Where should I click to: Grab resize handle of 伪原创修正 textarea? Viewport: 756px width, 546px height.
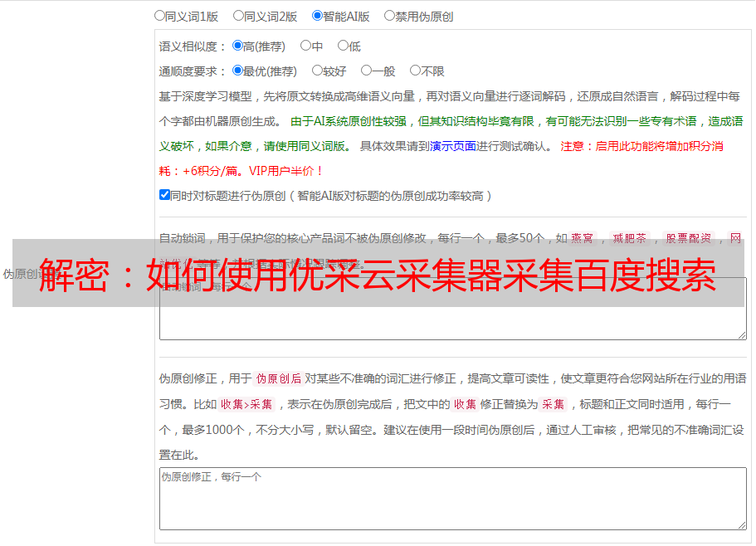[x=742, y=525]
